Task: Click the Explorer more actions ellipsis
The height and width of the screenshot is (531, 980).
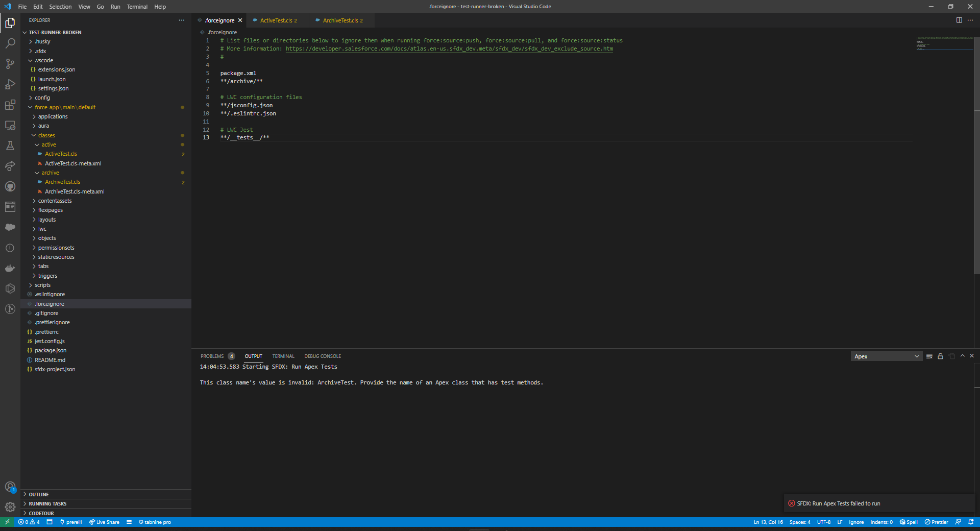Action: pyautogui.click(x=182, y=20)
